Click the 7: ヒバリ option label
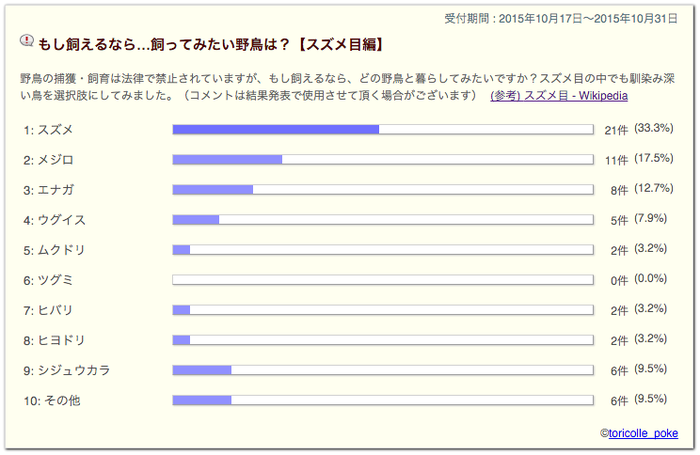Viewport: 700px width, 455px height. coord(48,310)
